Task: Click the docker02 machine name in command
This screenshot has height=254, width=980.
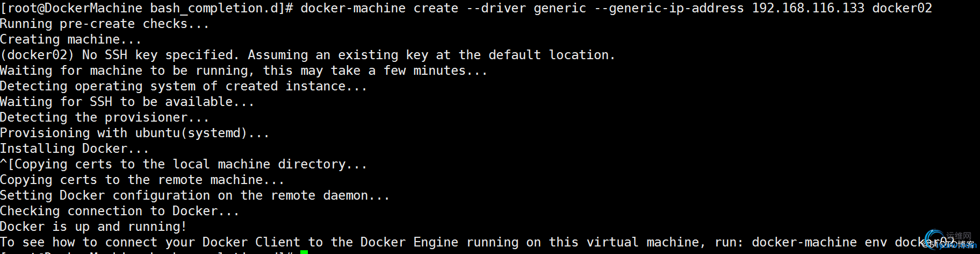Action: [x=902, y=8]
